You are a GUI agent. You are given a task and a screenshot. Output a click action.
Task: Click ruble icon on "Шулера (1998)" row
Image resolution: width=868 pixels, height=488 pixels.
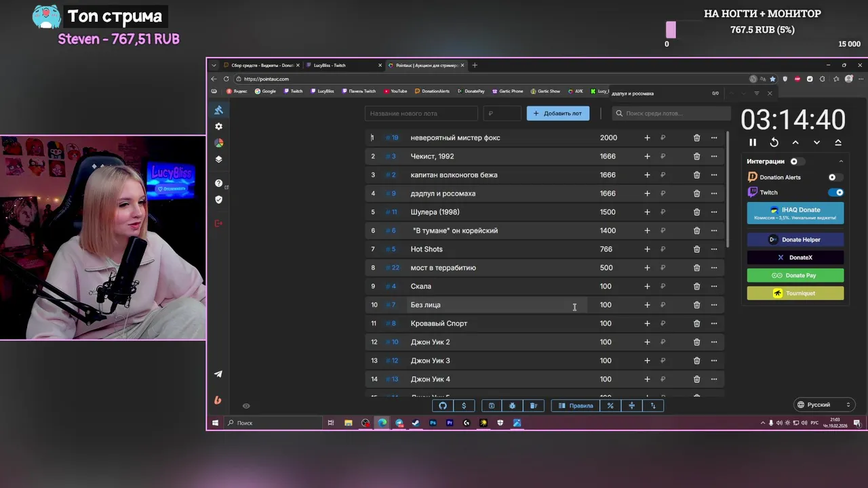point(663,212)
